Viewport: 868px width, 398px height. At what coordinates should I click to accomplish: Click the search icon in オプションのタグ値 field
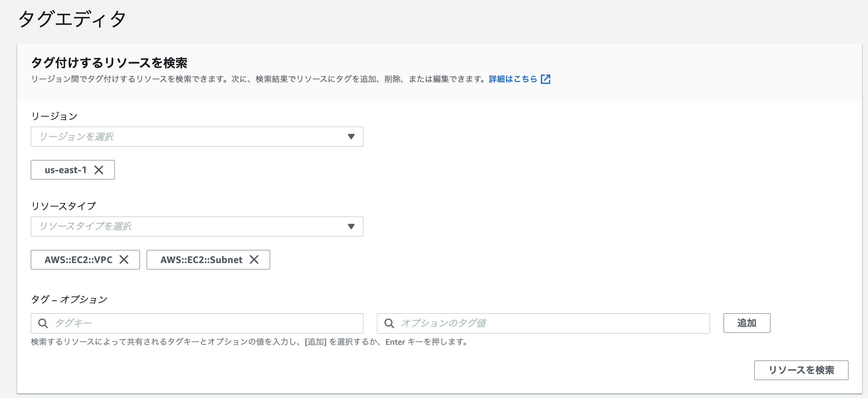pyautogui.click(x=389, y=323)
